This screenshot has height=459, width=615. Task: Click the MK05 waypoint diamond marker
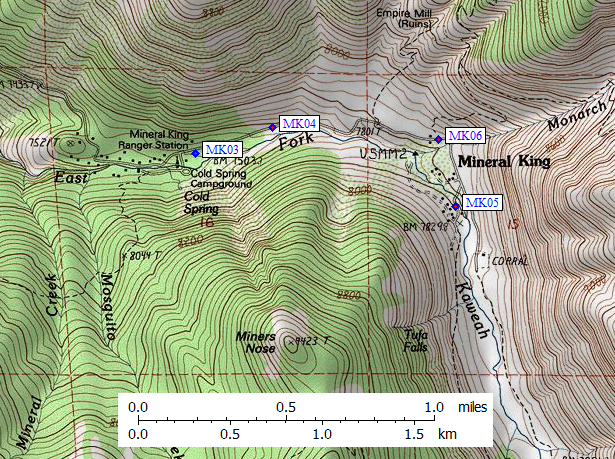[456, 206]
